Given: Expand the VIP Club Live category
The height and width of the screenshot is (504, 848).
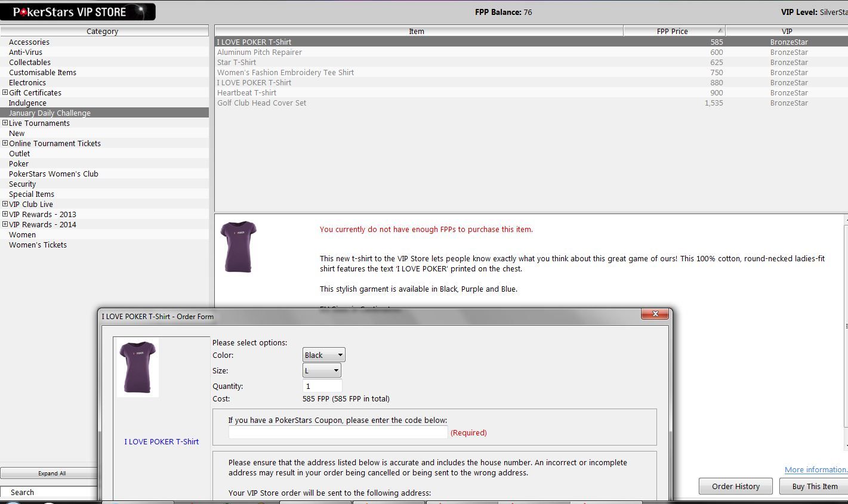Looking at the screenshot, I should pos(5,204).
